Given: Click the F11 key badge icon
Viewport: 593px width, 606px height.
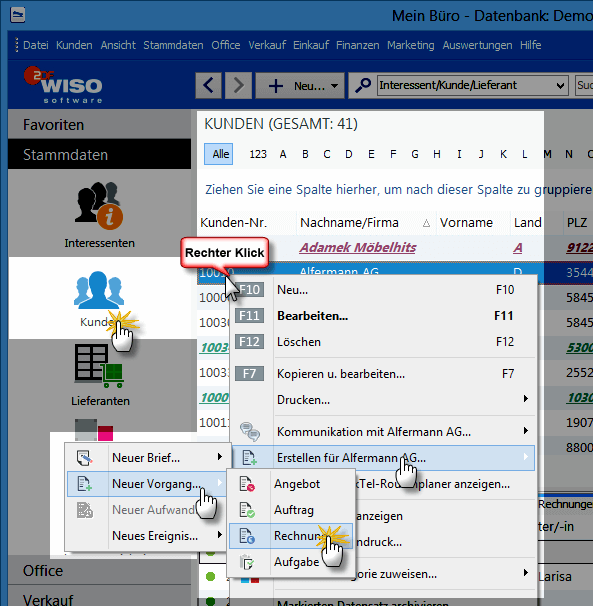Looking at the screenshot, I should [249, 315].
